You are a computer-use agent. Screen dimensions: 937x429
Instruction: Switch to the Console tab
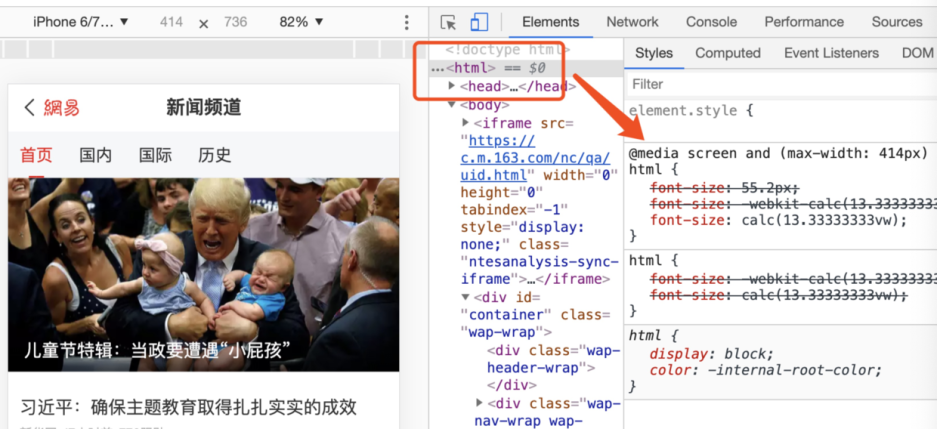[x=711, y=22]
